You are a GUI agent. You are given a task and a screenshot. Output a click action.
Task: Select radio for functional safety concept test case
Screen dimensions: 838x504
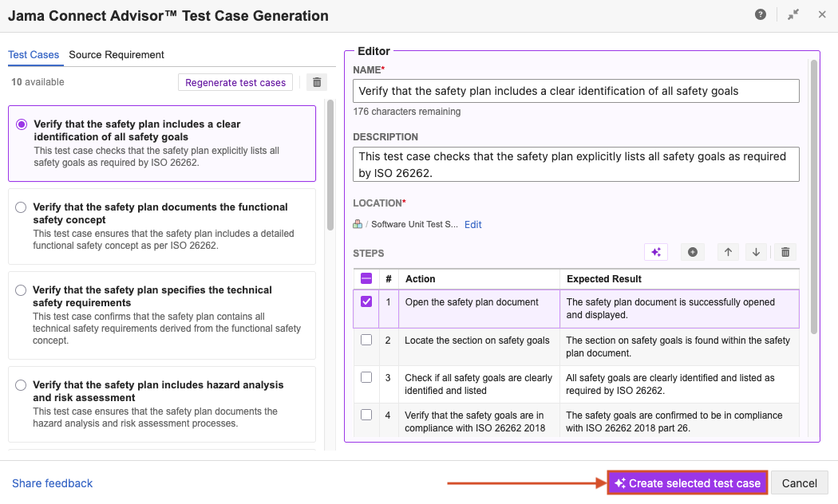pyautogui.click(x=21, y=207)
